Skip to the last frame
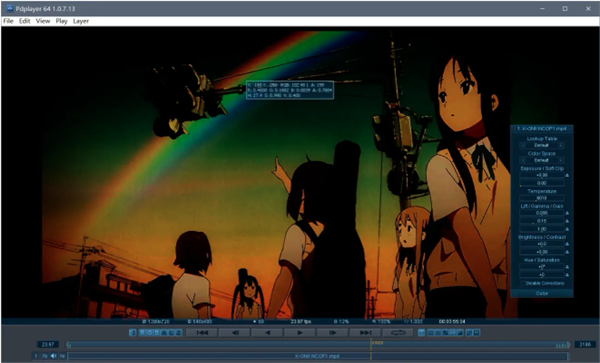Viewport: 600px width, 363px height. click(365, 333)
